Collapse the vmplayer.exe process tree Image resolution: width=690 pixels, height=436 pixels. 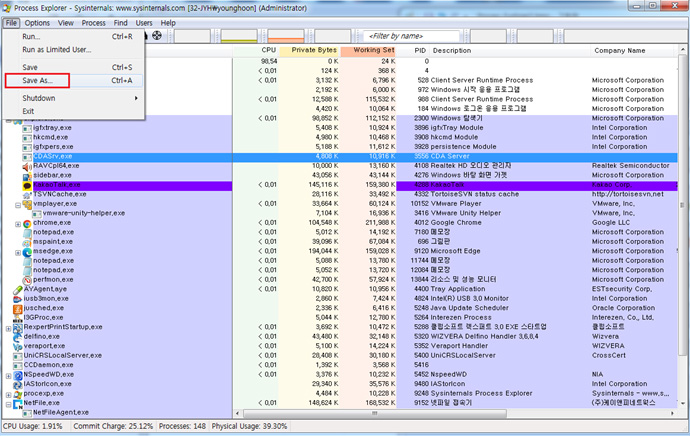[18, 204]
